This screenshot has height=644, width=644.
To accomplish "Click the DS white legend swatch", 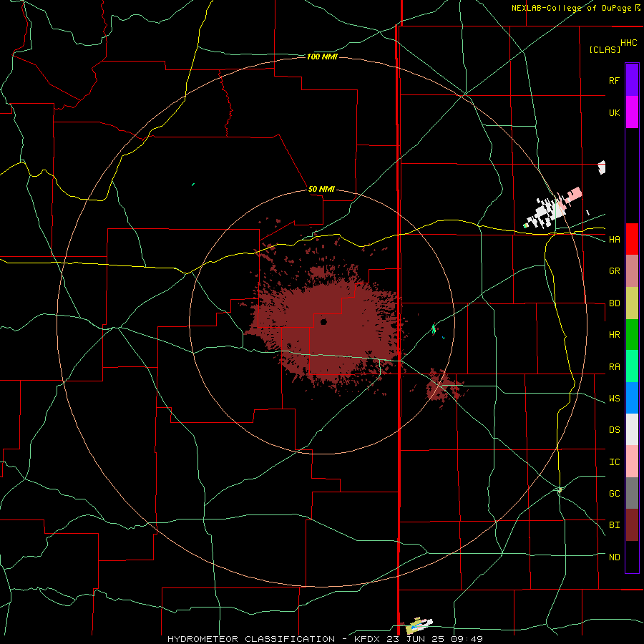I will pyautogui.click(x=632, y=429).
